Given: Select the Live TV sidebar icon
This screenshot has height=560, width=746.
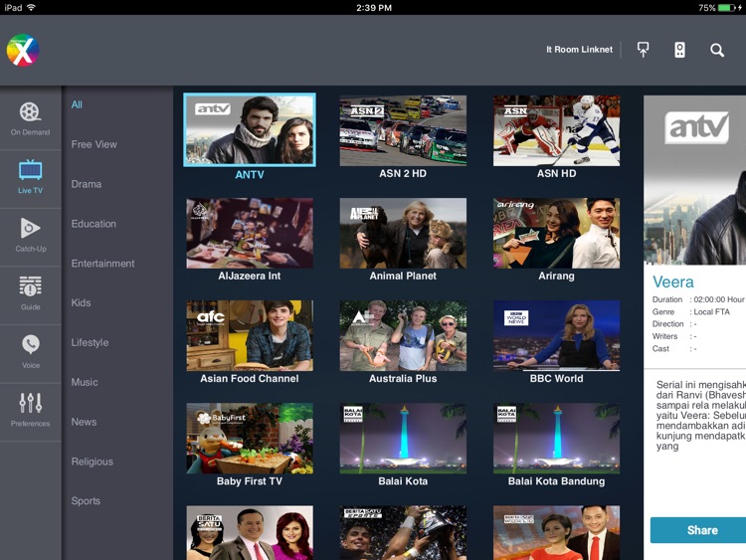Looking at the screenshot, I should coord(31,177).
